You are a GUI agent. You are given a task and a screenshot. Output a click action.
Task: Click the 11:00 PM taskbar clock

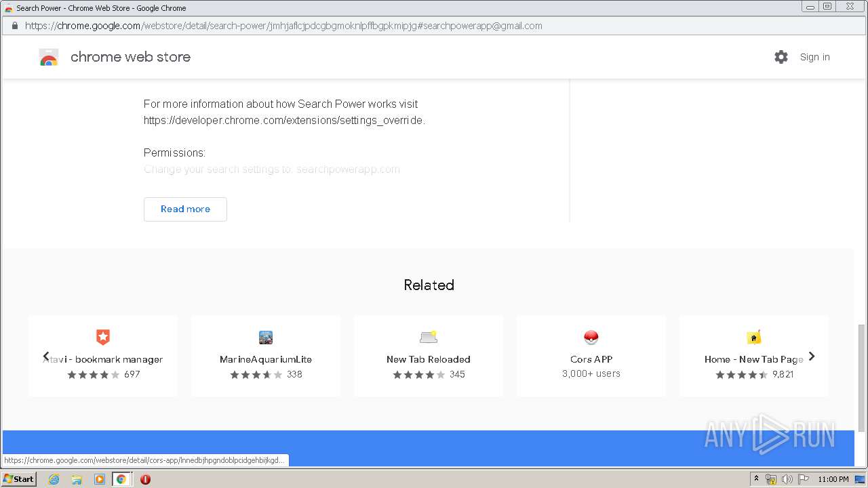[833, 479]
